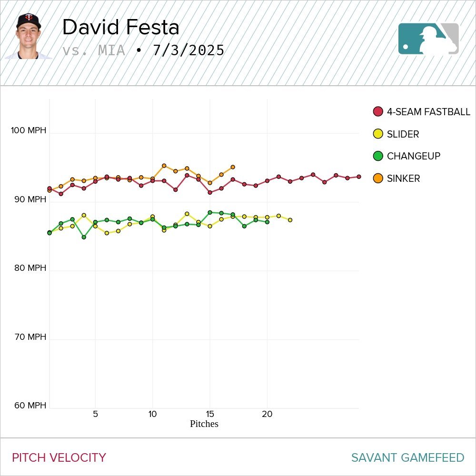Toggle the CHANGEUP legend label
Screen dimensions: 476x476
[413, 156]
